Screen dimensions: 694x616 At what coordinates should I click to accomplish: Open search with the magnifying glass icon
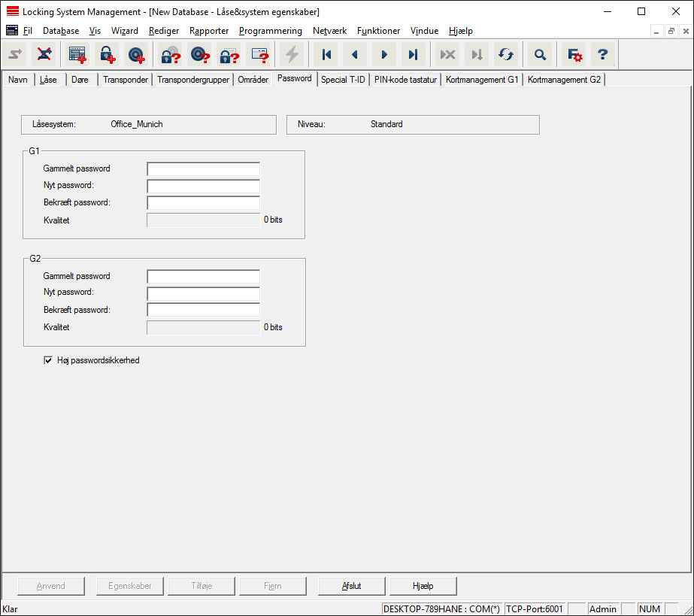(x=540, y=54)
